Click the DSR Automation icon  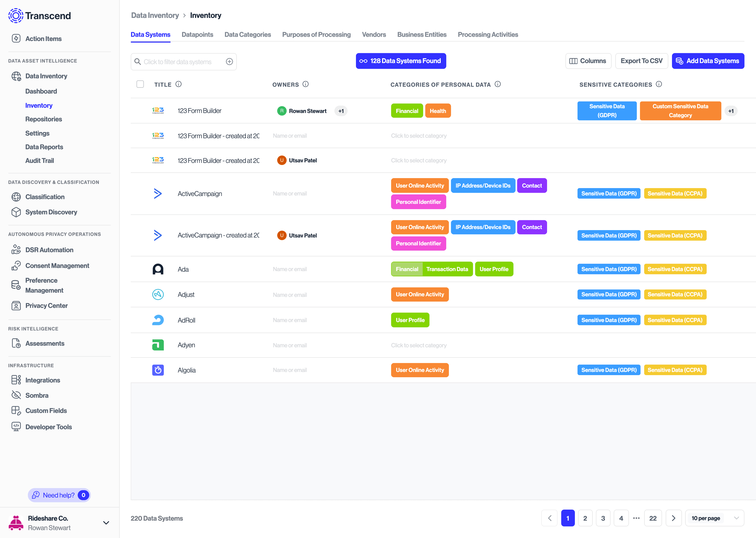pyautogui.click(x=16, y=250)
